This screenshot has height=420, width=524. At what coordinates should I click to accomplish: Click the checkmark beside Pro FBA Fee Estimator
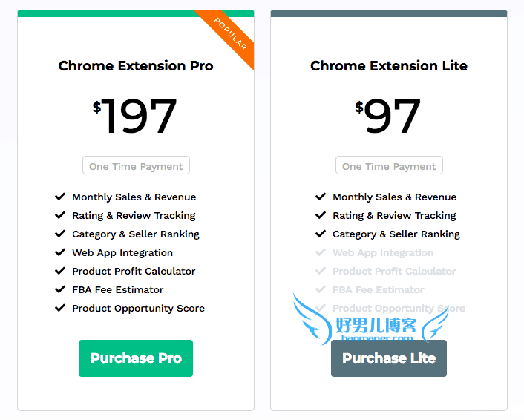(x=60, y=289)
